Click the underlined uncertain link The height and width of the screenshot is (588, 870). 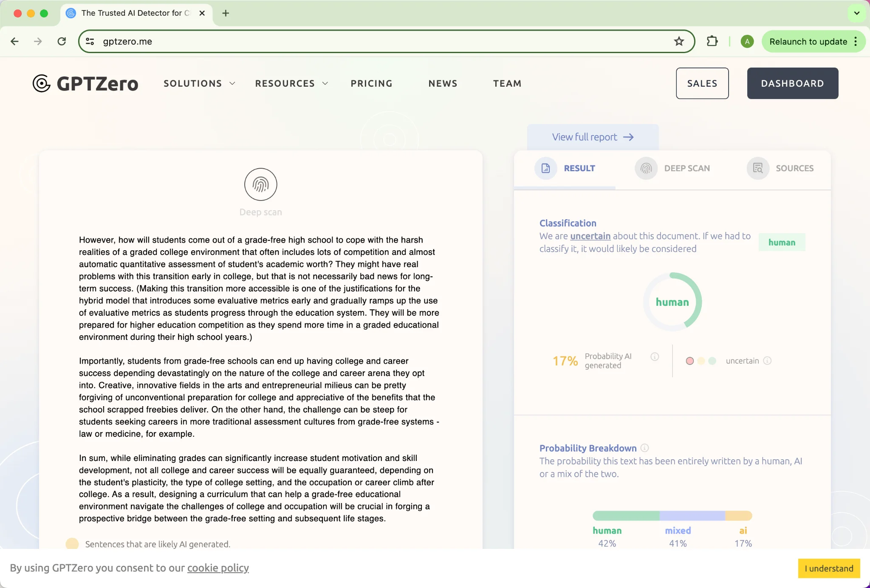[x=590, y=236]
